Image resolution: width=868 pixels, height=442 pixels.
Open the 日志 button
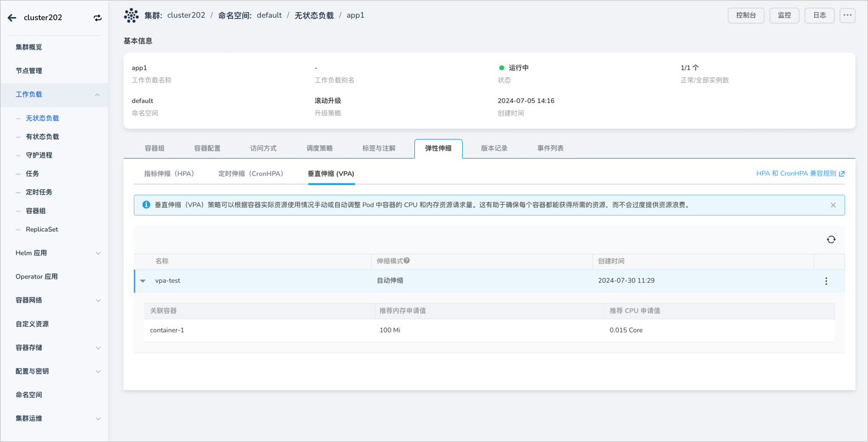pos(820,16)
